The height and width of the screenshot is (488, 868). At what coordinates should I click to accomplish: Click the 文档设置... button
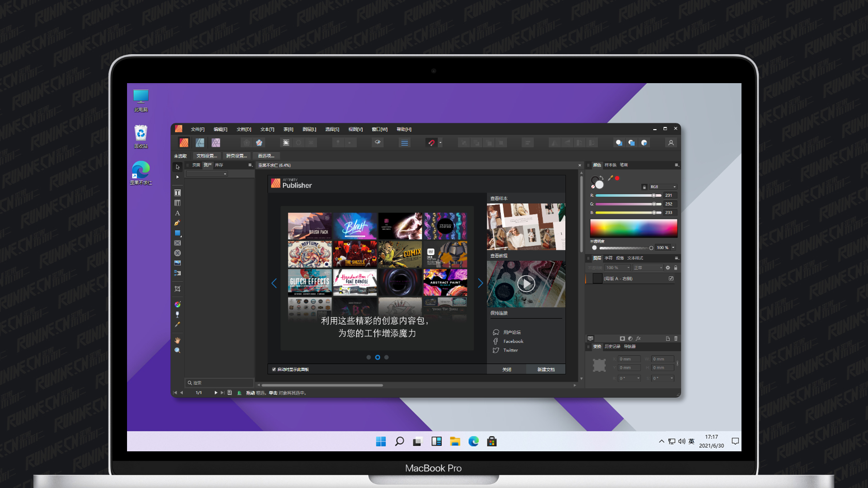coord(207,156)
